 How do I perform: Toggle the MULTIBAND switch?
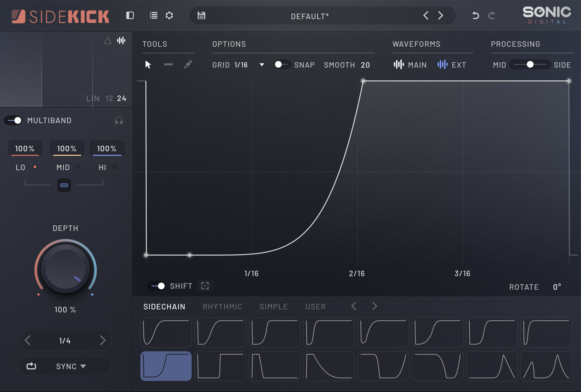(x=14, y=121)
